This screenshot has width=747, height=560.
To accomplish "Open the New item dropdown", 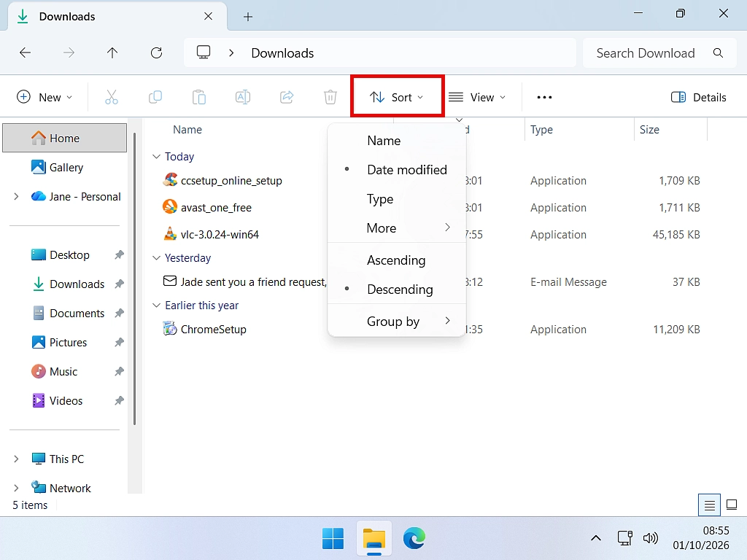I will tap(44, 97).
